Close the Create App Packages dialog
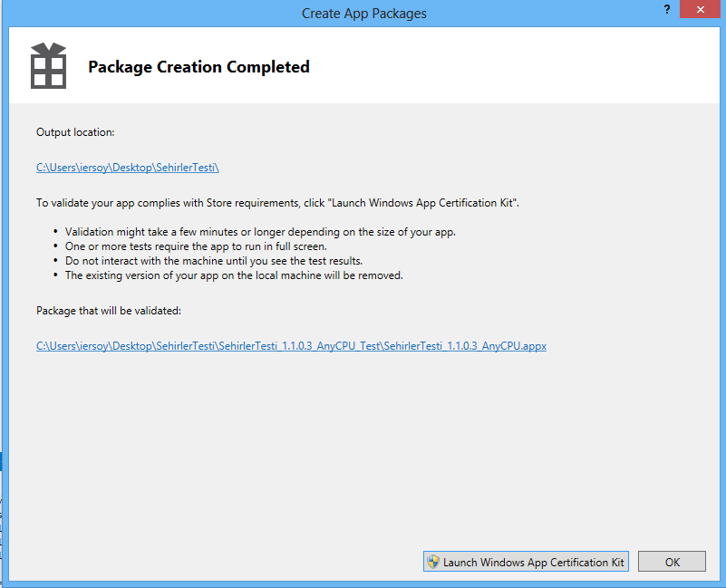The width and height of the screenshot is (726, 588). pyautogui.click(x=701, y=9)
